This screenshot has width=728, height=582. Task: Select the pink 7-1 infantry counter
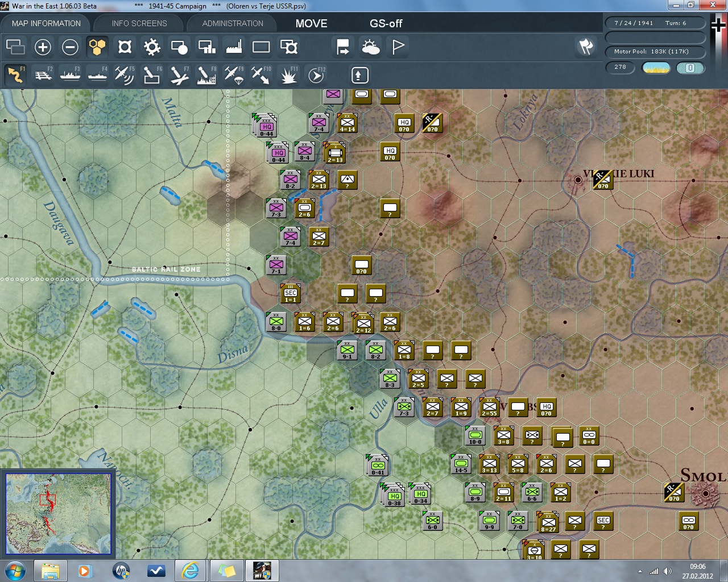click(x=276, y=265)
